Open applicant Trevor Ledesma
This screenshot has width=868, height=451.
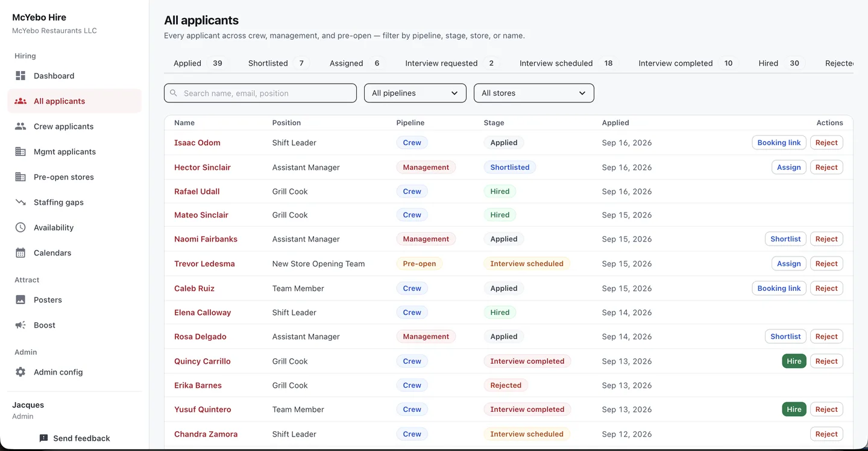pyautogui.click(x=204, y=264)
